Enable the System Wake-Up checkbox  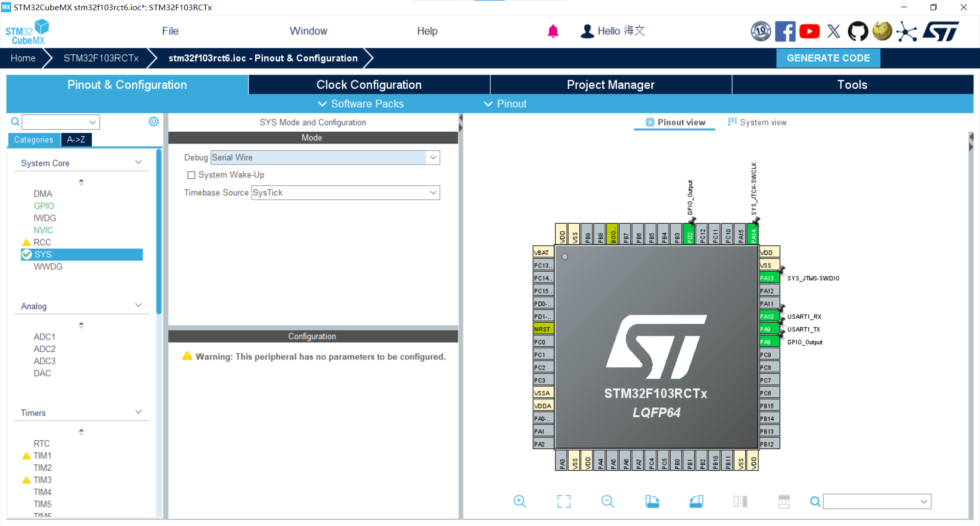click(x=191, y=175)
